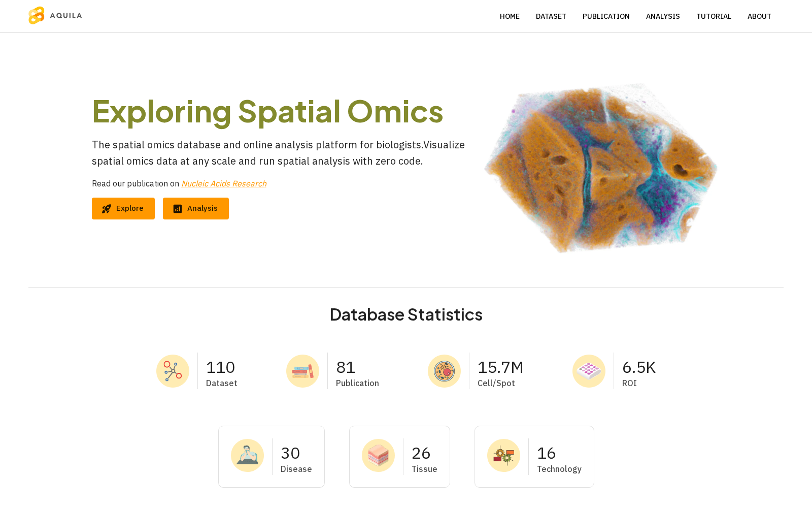Click the 26 Tissue count
The height and width of the screenshot is (508, 812).
(x=421, y=453)
